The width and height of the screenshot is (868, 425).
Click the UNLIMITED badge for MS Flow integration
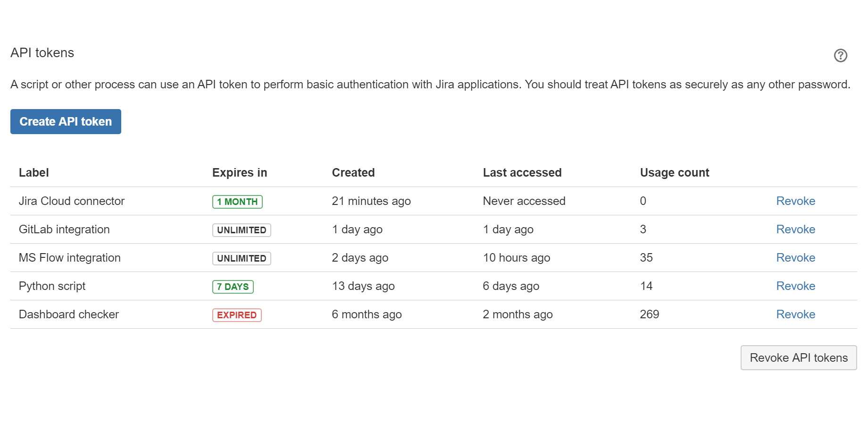pyautogui.click(x=241, y=258)
